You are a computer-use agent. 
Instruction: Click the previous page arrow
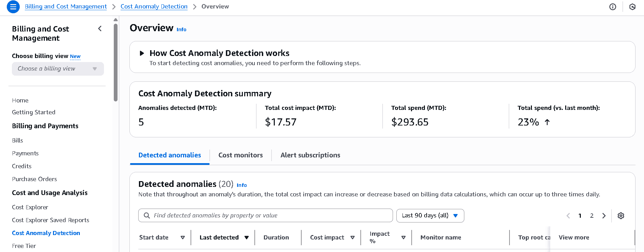click(568, 216)
